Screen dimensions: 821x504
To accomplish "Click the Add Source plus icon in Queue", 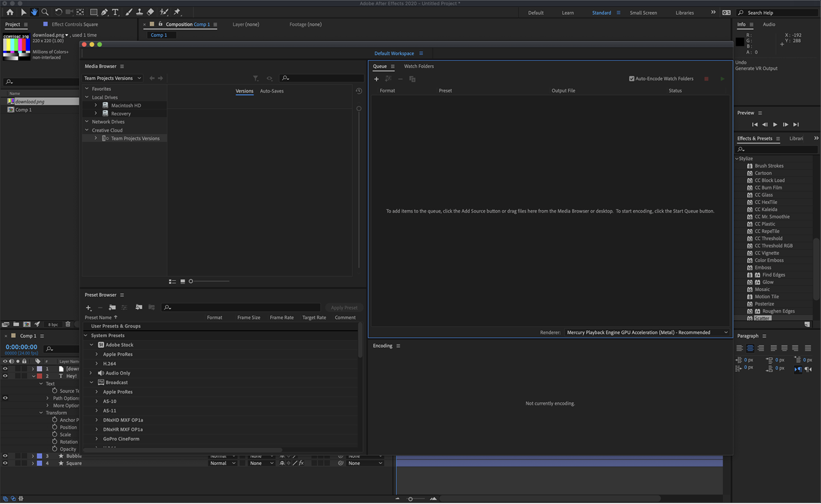I will point(376,79).
